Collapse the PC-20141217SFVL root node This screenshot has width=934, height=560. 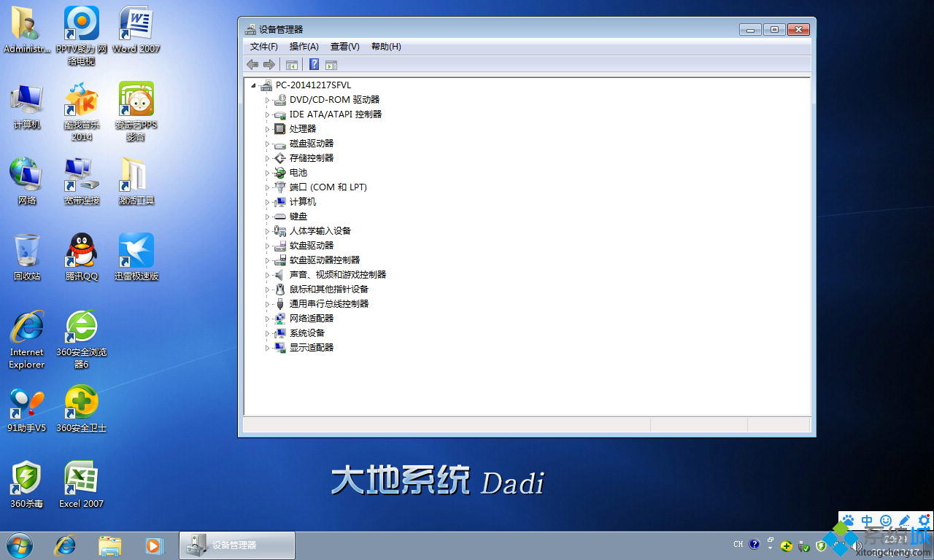tap(253, 85)
